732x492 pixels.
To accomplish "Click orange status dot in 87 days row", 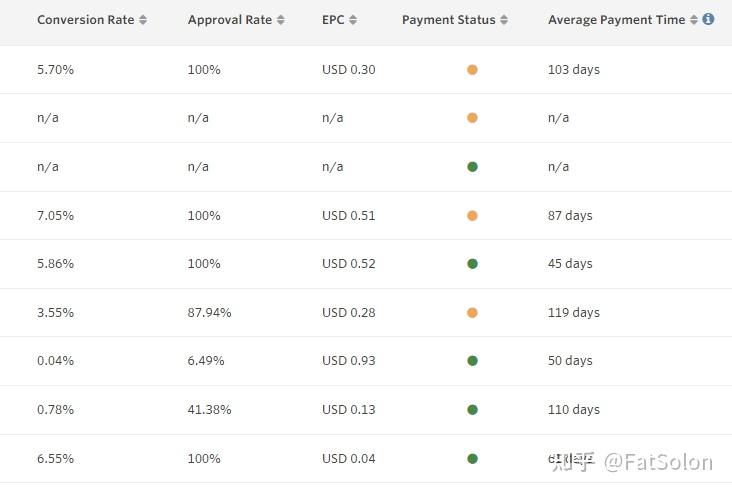I will (472, 216).
